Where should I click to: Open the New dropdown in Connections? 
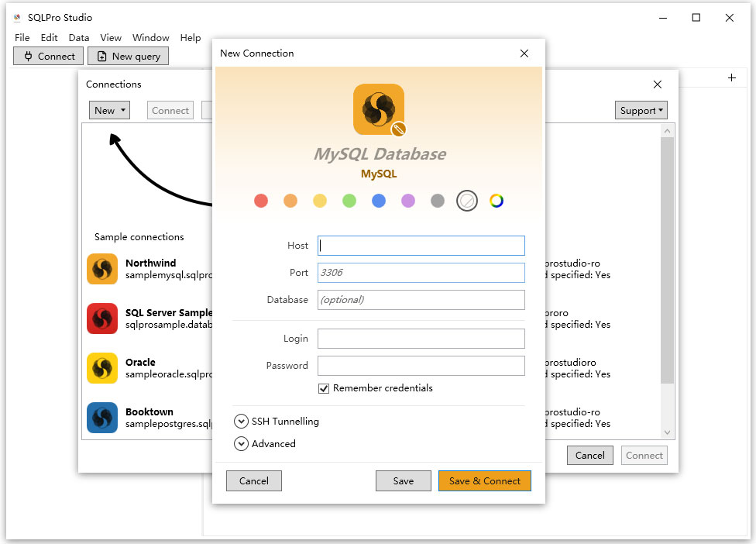(109, 111)
